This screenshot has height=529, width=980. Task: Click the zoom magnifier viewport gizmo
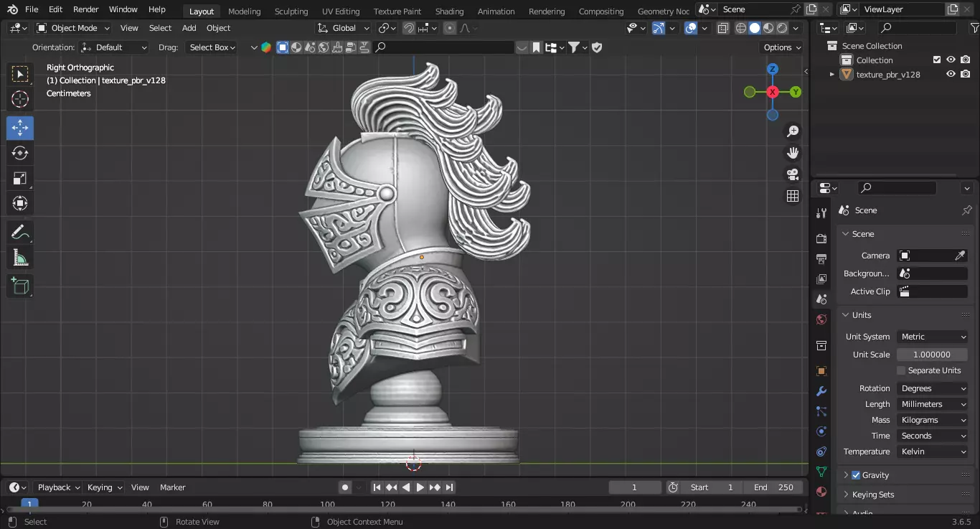(793, 131)
